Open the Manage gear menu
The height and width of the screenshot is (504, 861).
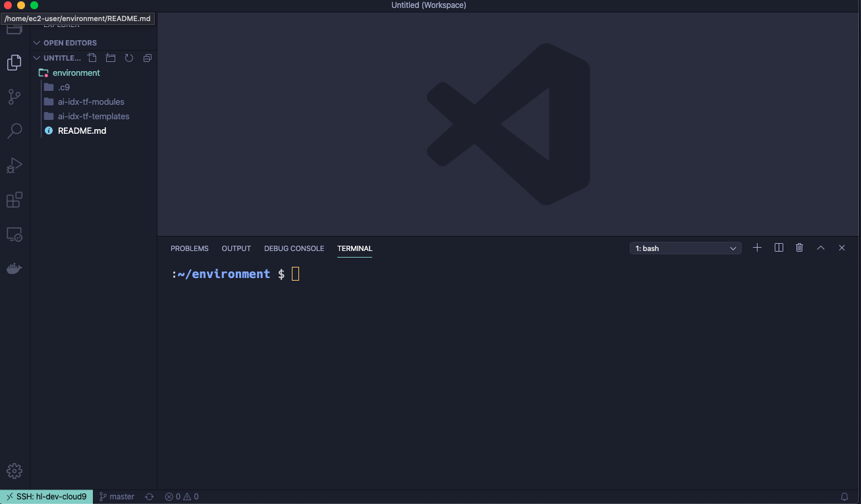pyautogui.click(x=14, y=470)
